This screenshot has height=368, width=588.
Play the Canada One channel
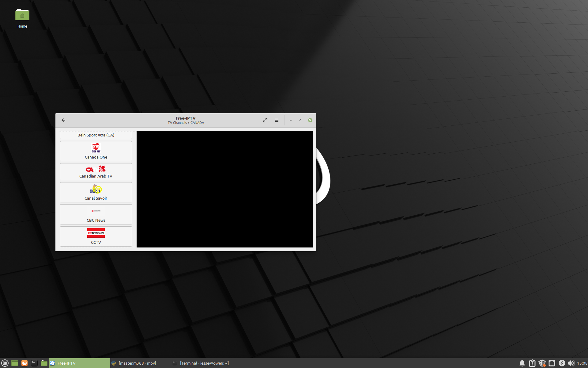[x=96, y=151]
